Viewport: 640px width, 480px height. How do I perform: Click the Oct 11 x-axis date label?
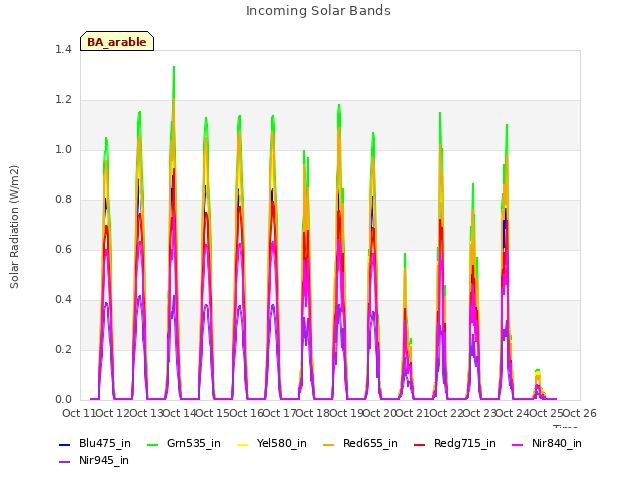[x=79, y=413]
